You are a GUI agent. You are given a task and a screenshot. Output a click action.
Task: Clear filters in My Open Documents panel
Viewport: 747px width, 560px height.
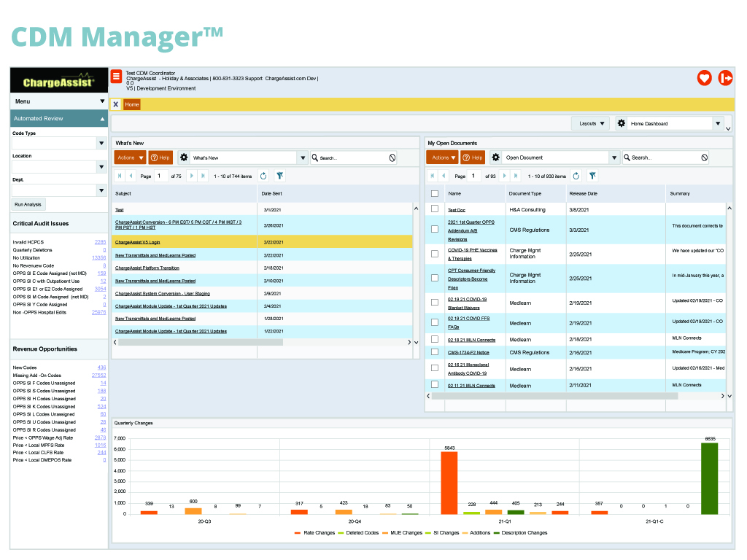tap(592, 176)
